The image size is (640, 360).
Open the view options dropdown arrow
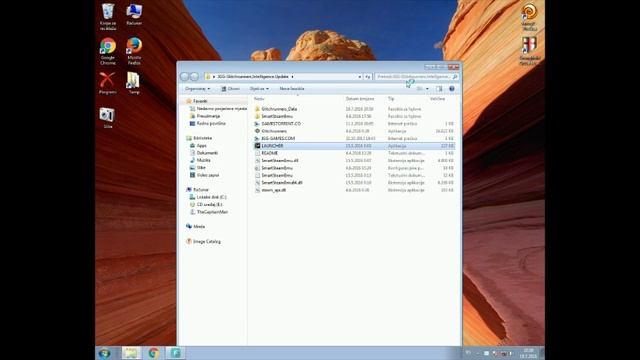427,89
